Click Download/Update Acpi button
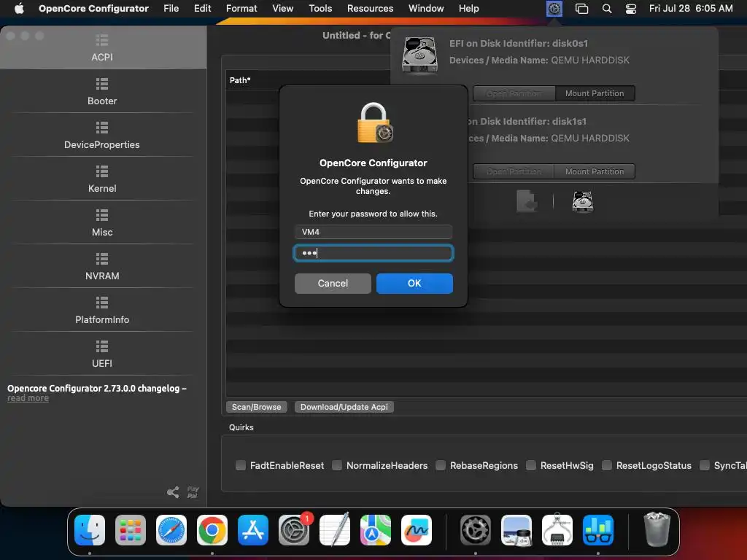Viewport: 747px width, 560px height. 344,407
